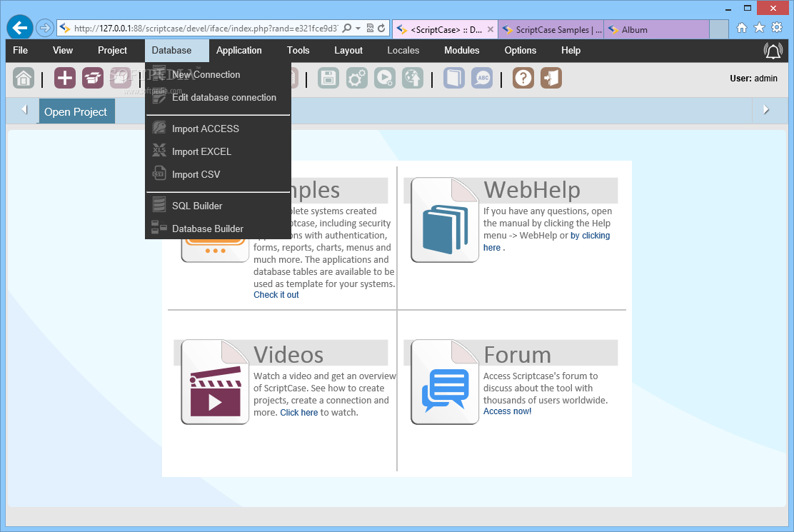Click the Check it out link

tap(276, 295)
